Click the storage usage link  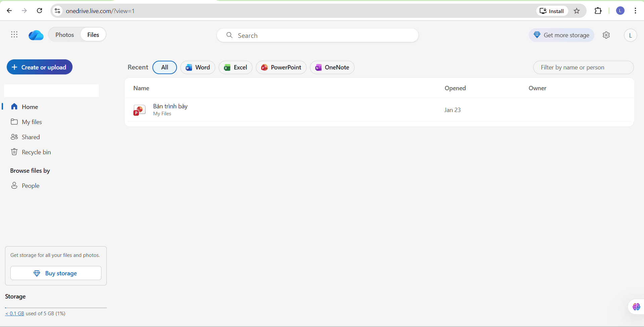point(14,313)
